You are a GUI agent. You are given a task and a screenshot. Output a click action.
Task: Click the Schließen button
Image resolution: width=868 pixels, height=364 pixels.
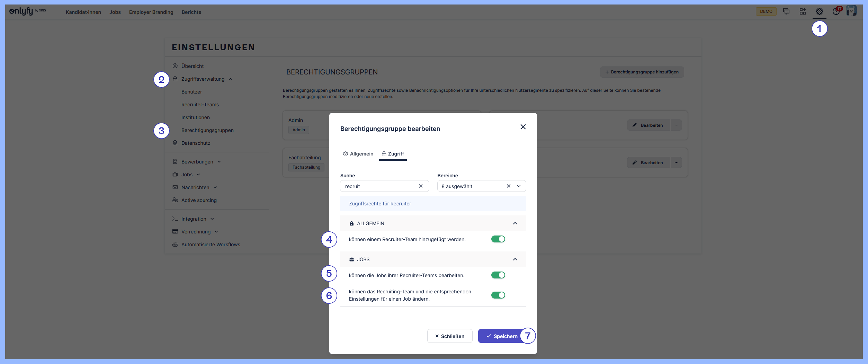pos(449,336)
